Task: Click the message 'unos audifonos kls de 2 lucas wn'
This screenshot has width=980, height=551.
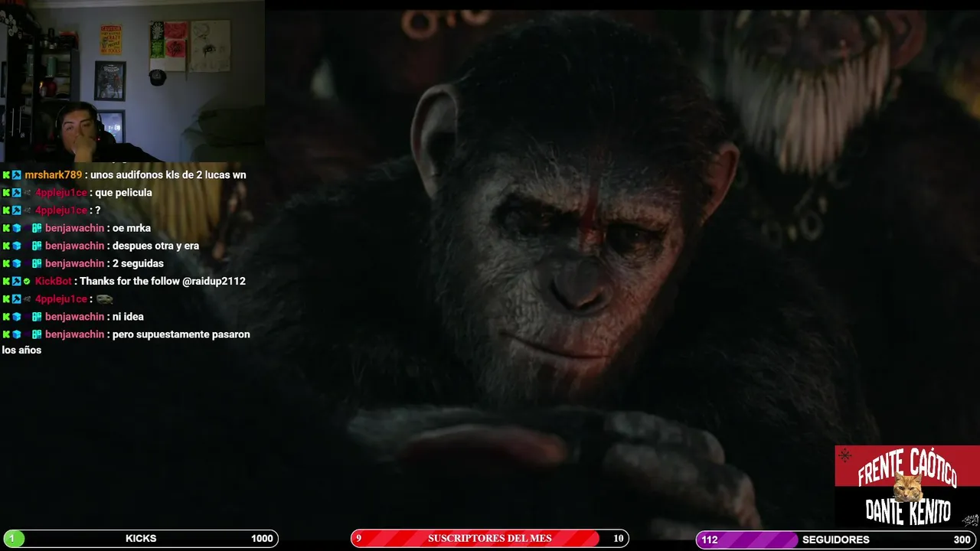Action: pos(168,175)
